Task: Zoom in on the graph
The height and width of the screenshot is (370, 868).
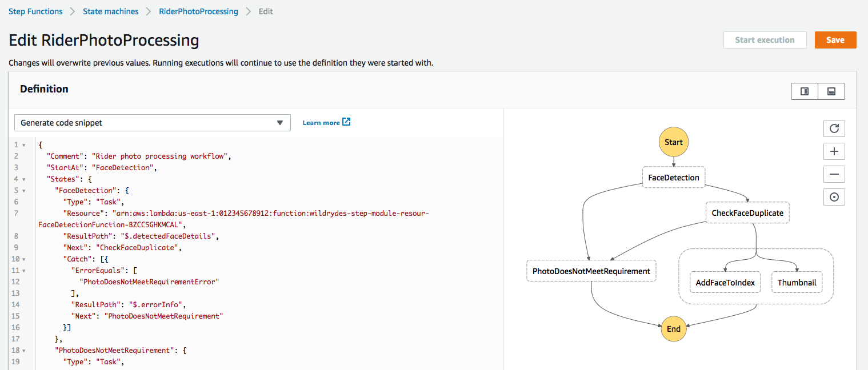Action: [834, 151]
